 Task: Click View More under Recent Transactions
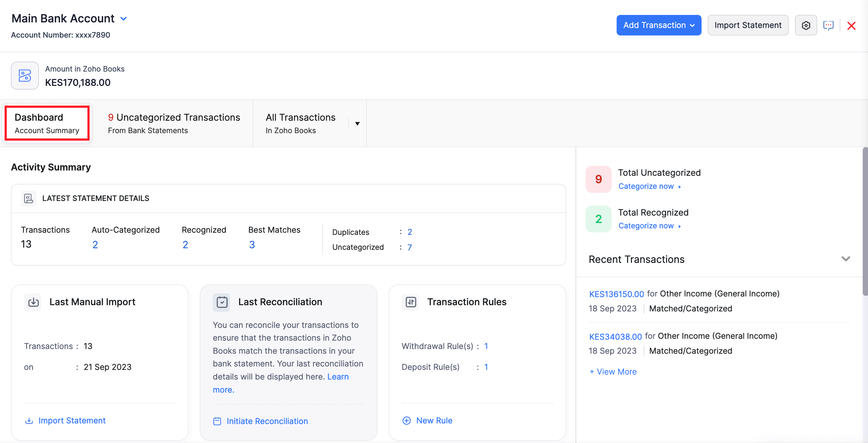[613, 371]
